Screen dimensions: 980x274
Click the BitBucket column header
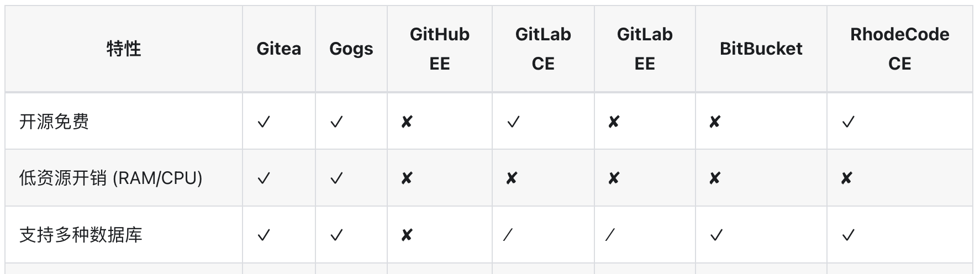(761, 49)
